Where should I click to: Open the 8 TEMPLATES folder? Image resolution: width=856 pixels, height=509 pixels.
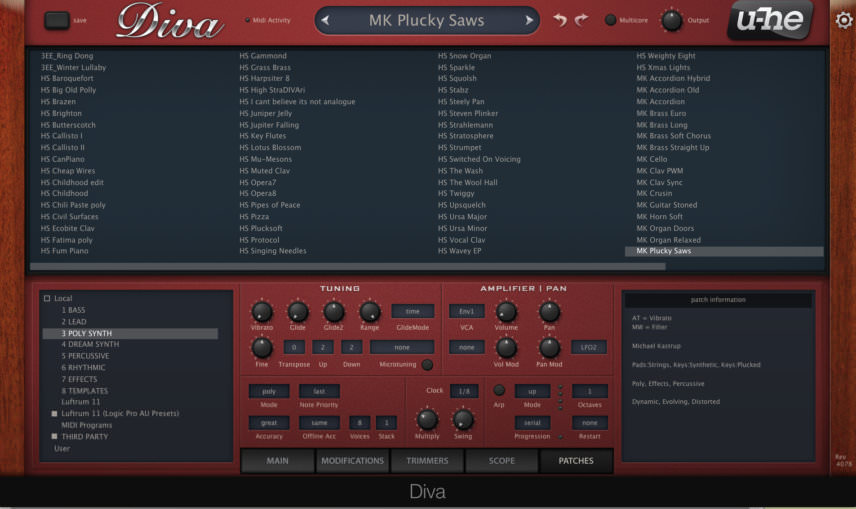(x=85, y=390)
